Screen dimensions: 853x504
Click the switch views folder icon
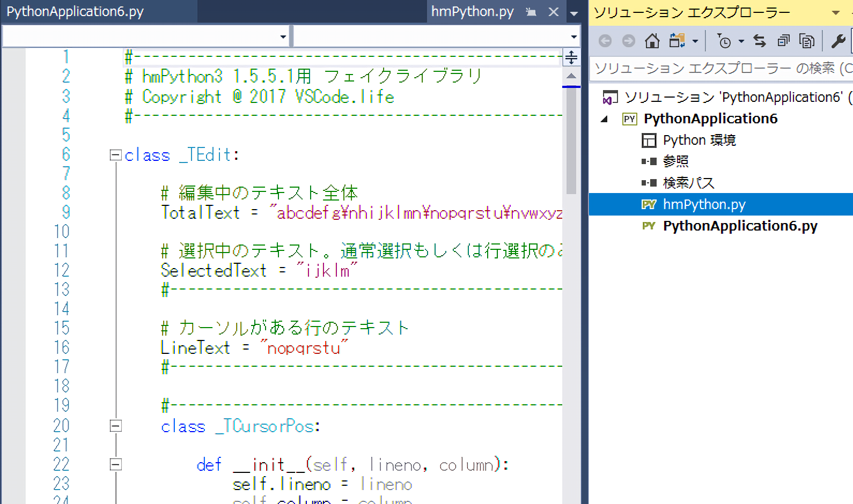[677, 41]
